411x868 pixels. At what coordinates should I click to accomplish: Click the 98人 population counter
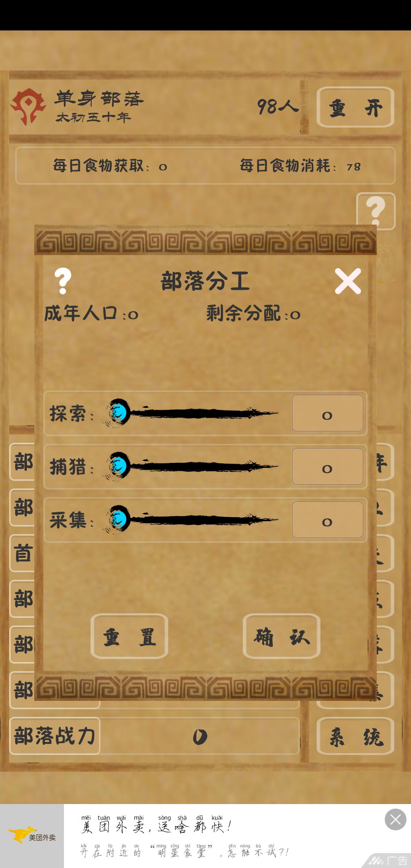pyautogui.click(x=277, y=106)
